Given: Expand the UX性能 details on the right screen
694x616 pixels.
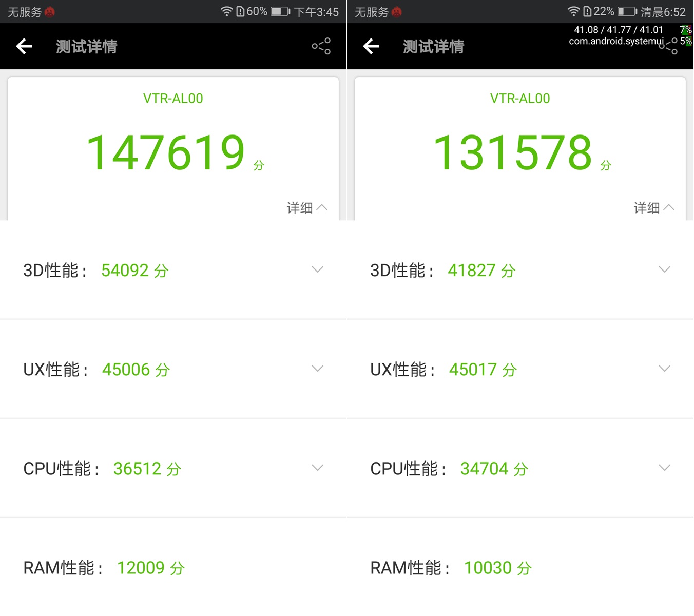Looking at the screenshot, I should click(665, 368).
